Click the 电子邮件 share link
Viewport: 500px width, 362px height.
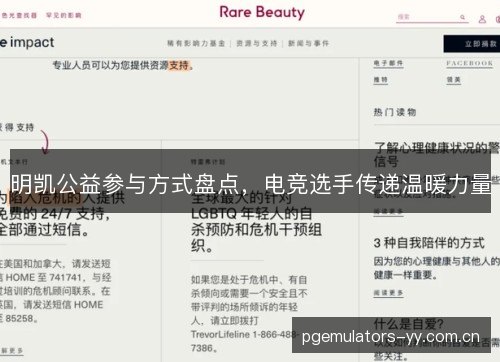(x=388, y=63)
